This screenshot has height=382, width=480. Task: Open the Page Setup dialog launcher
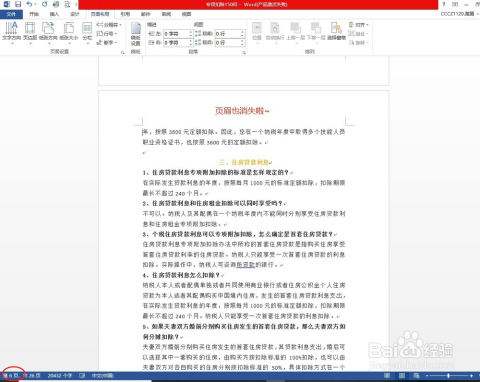[x=122, y=53]
